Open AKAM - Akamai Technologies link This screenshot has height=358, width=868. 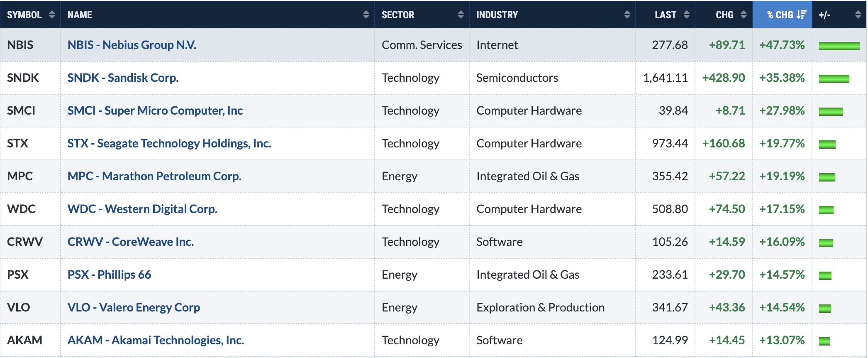[156, 340]
